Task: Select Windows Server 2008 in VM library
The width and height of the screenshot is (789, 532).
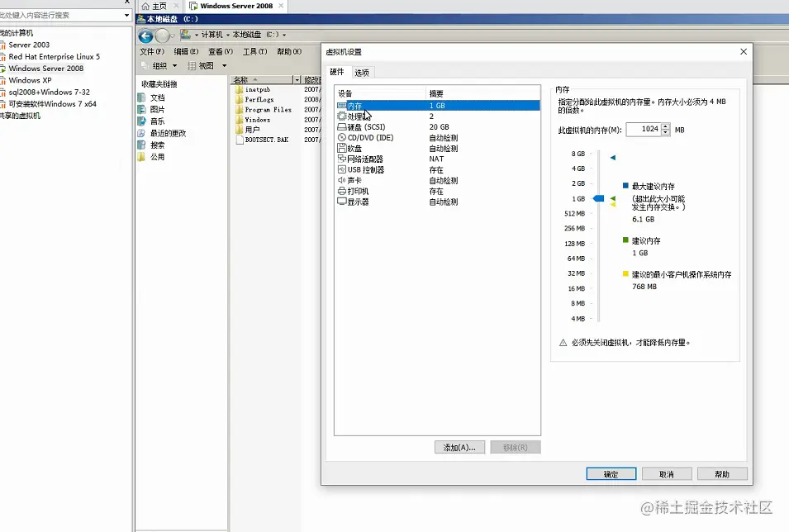Action: point(45,69)
